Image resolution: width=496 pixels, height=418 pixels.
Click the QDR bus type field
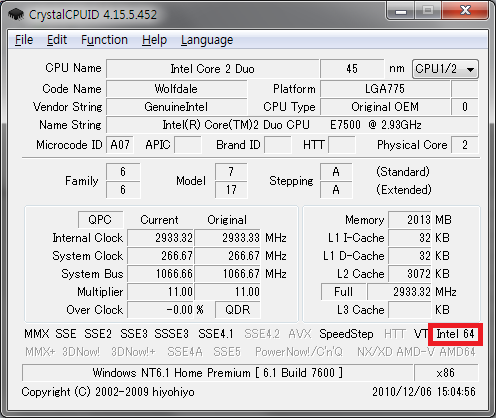238,310
